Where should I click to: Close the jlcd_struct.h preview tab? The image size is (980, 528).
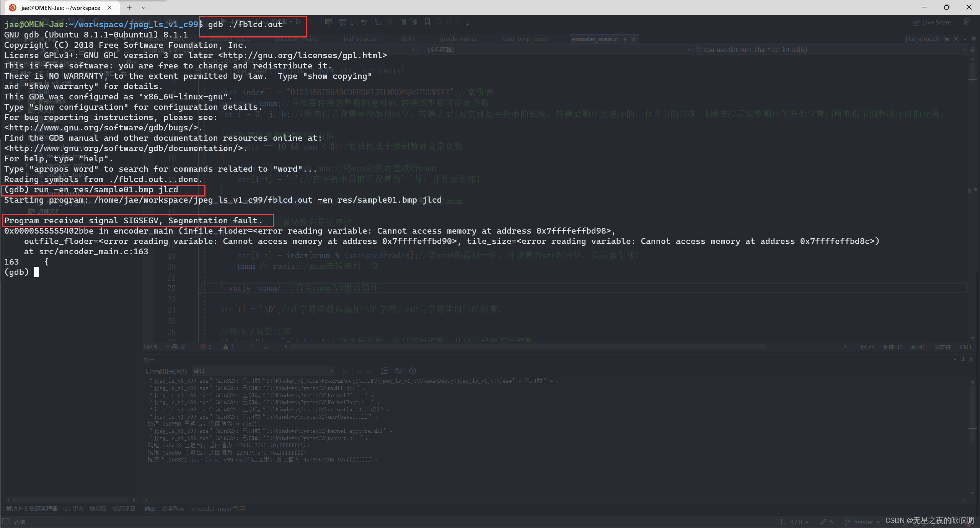956,39
